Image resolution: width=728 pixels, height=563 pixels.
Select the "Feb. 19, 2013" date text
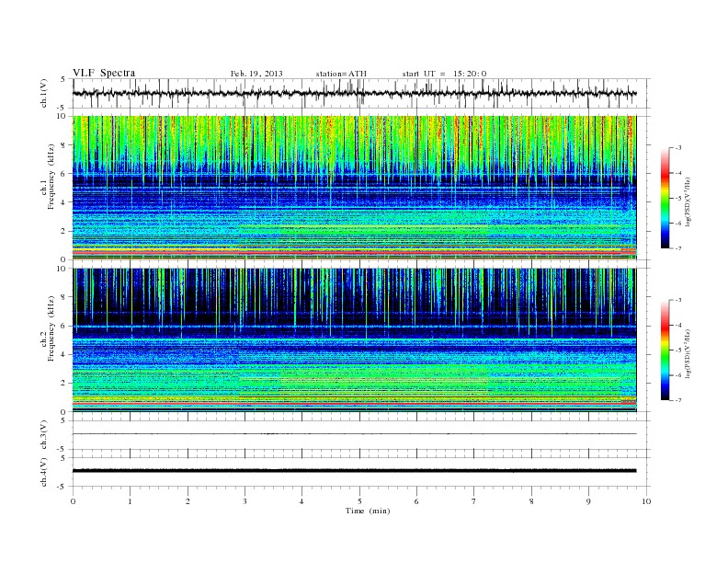click(256, 74)
